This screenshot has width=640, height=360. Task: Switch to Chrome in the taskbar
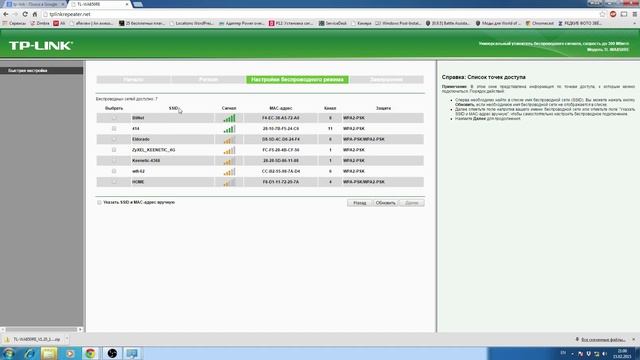[x=91, y=353]
